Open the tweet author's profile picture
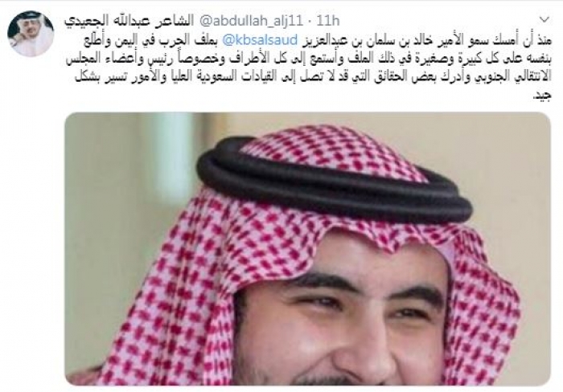Viewport: 563px width, 392px height. pyautogui.click(x=31, y=34)
